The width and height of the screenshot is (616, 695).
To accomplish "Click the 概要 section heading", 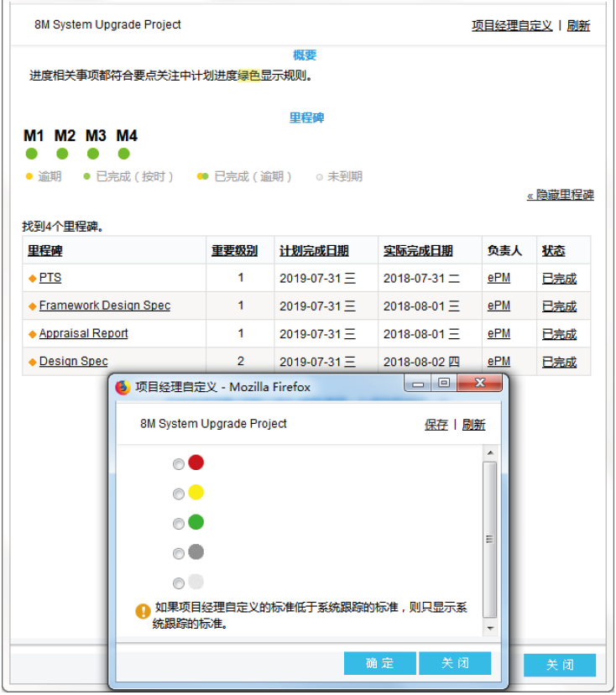I will coord(305,55).
